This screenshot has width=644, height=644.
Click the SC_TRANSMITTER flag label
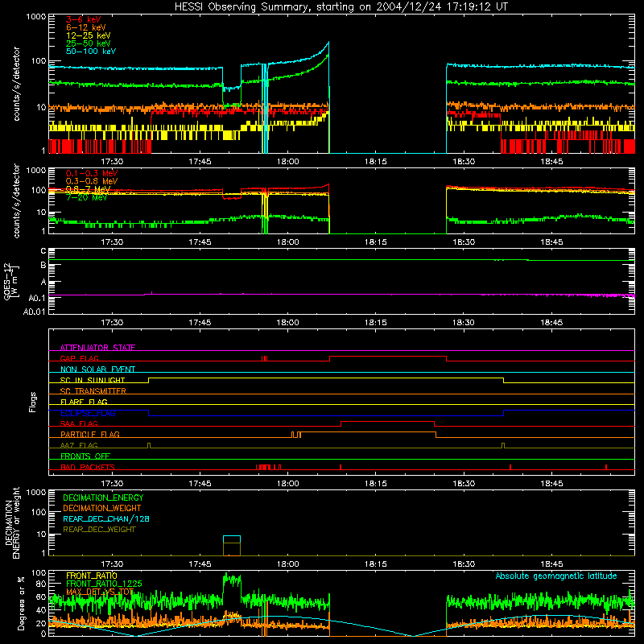point(93,391)
